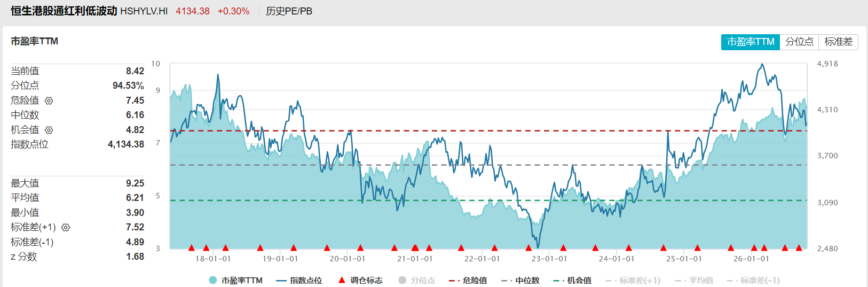Viewport: 868px width, 287px height.
Task: Open settings gear next to 危险值
Action: coord(49,100)
